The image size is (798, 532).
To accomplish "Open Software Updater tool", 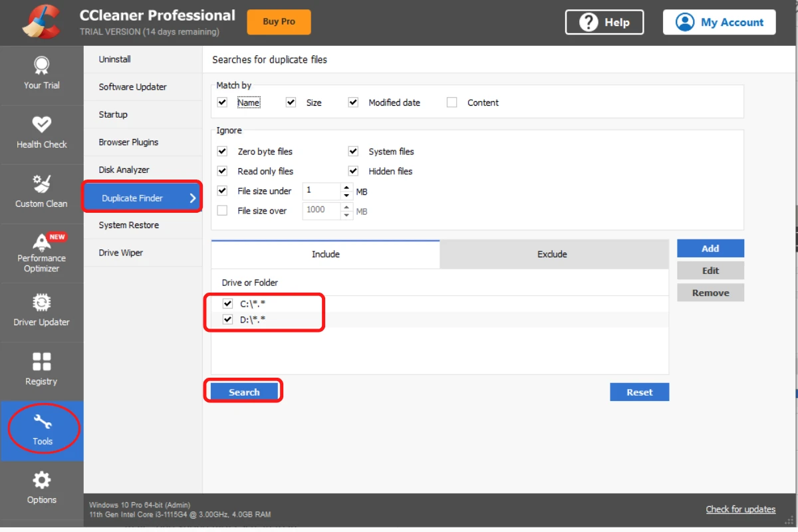I will tap(143, 87).
